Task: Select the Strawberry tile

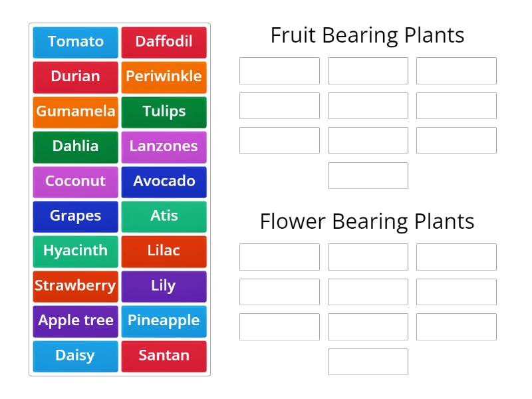Action: pos(75,286)
